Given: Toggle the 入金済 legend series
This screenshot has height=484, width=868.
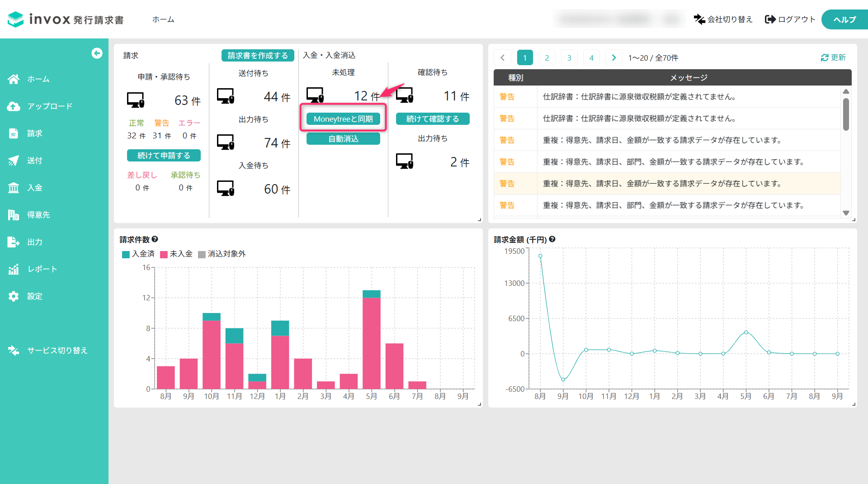Looking at the screenshot, I should pos(138,254).
